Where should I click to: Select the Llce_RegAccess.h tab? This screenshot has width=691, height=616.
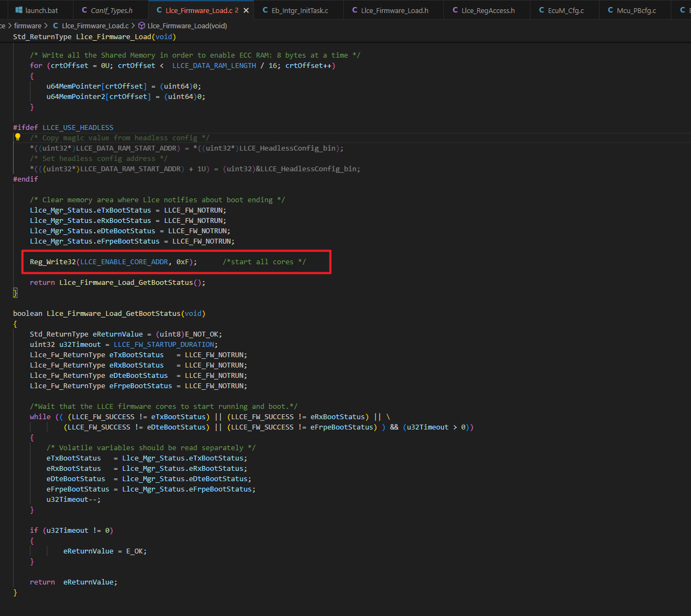(x=488, y=10)
